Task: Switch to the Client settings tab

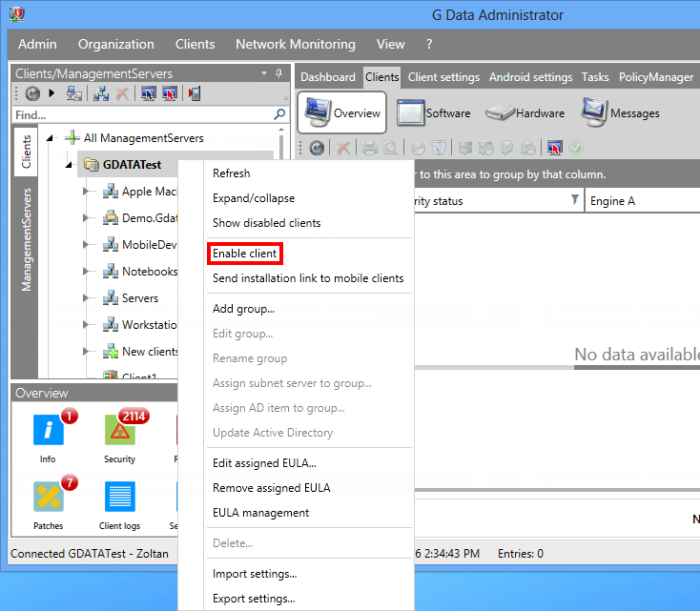Action: point(443,77)
